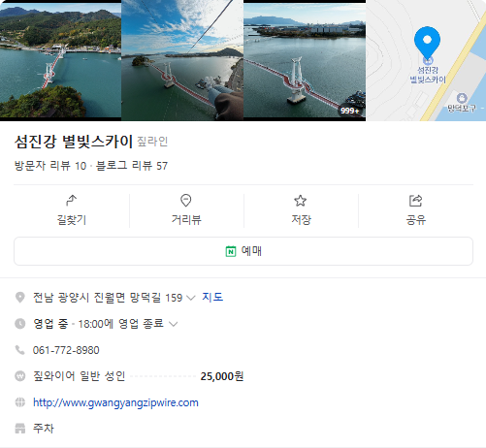
Task: Click the location pin icon beside the address
Action: (x=20, y=298)
